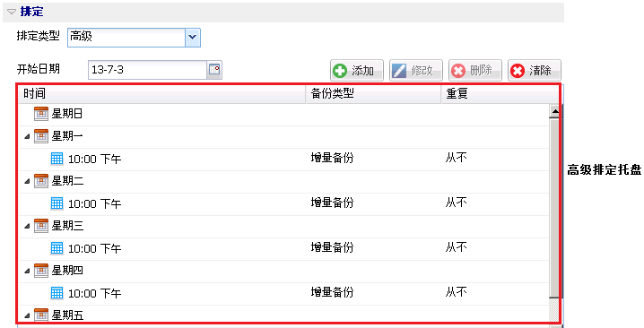Click the 删除 button

(475, 71)
